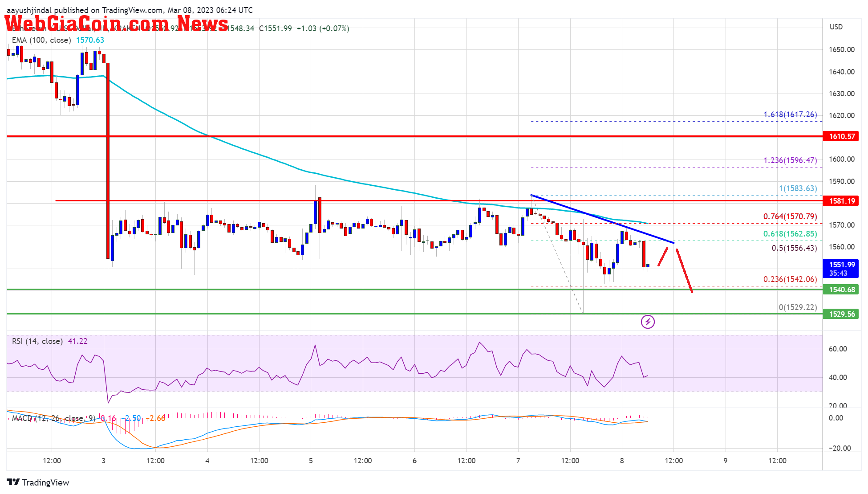
Task: Click the 1600.00 price axis tick
Action: pyautogui.click(x=841, y=159)
